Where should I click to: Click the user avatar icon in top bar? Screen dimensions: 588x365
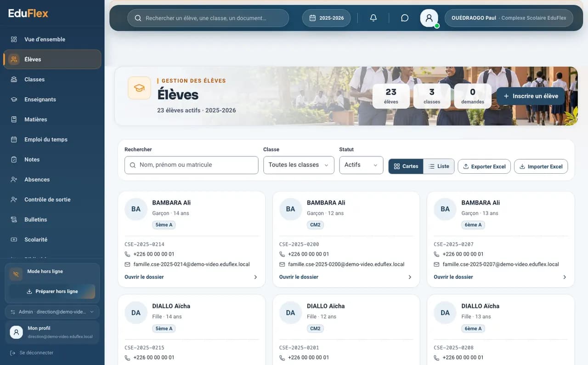429,18
